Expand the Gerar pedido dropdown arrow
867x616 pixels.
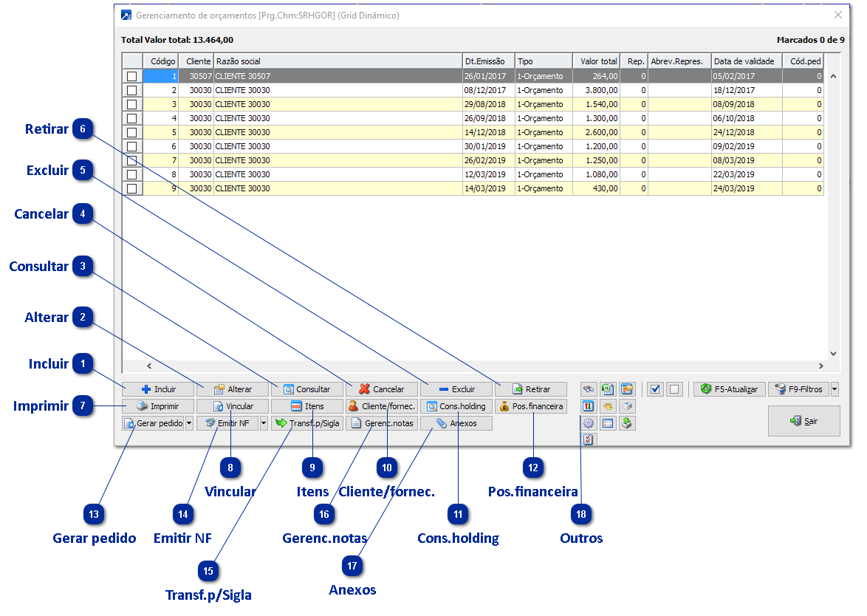pos(189,424)
